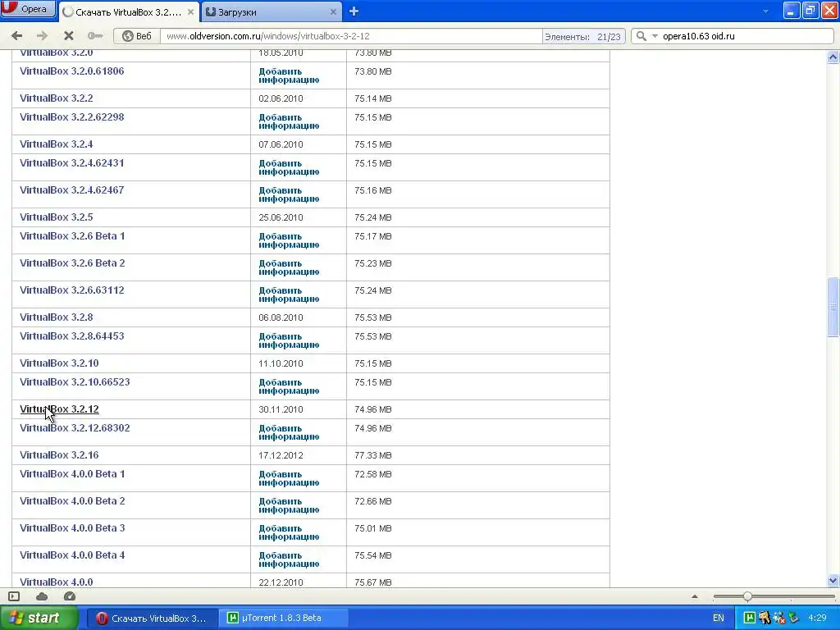
Task: Open VirtualBox 3.2.6 Beta 2 link
Action: tap(72, 263)
